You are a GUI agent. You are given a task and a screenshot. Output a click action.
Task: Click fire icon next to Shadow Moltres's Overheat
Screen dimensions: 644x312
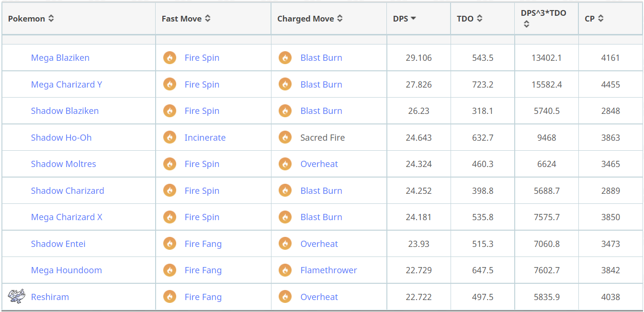point(285,164)
